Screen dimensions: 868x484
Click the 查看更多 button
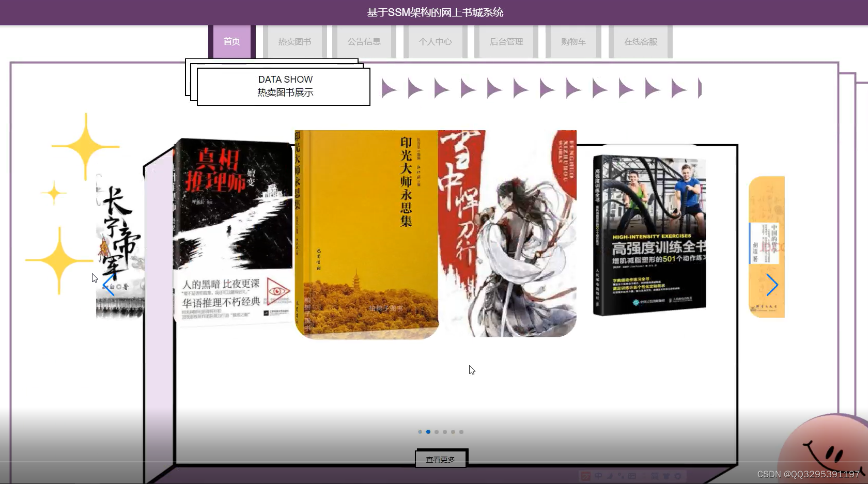[x=441, y=459]
